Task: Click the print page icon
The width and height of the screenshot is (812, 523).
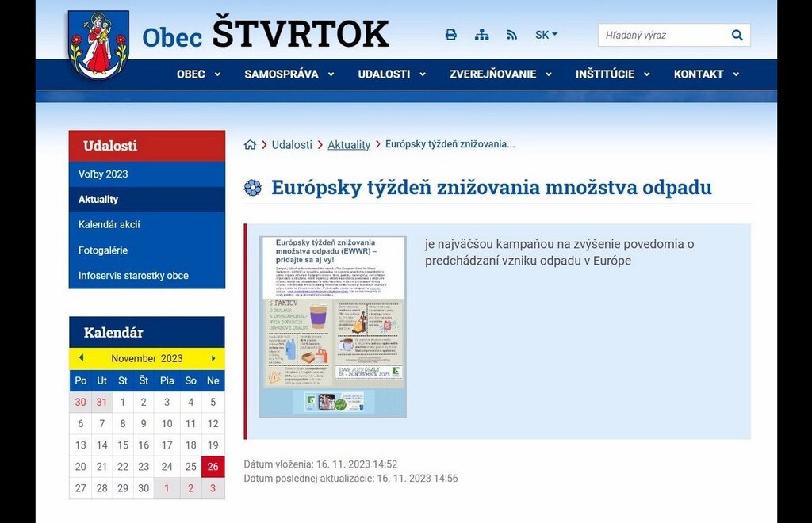Action: coord(450,35)
